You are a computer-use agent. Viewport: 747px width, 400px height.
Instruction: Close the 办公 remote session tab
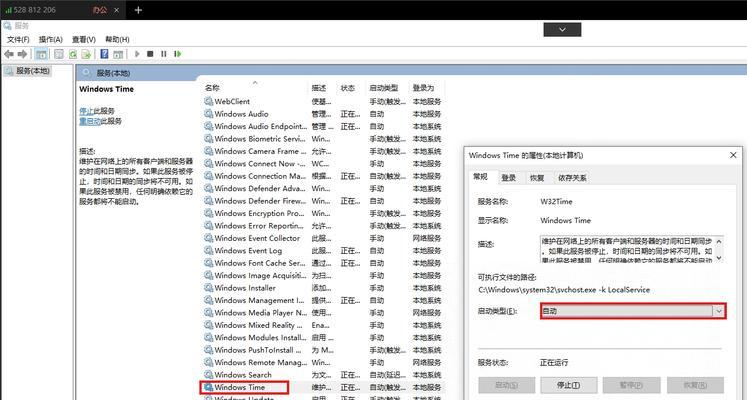117,10
